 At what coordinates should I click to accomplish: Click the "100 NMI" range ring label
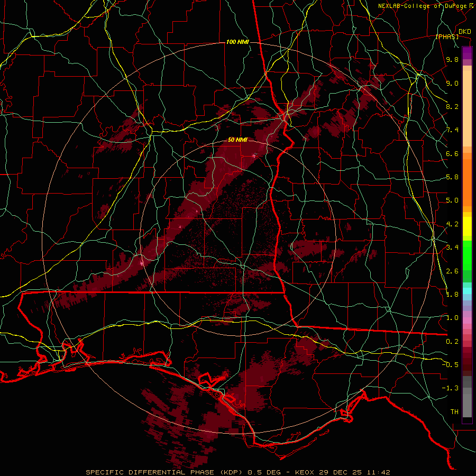point(237,42)
